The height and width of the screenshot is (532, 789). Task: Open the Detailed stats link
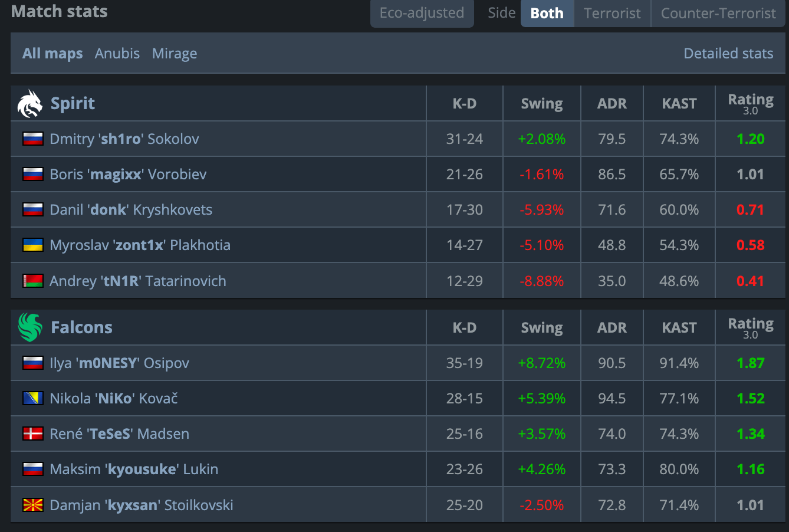point(728,54)
